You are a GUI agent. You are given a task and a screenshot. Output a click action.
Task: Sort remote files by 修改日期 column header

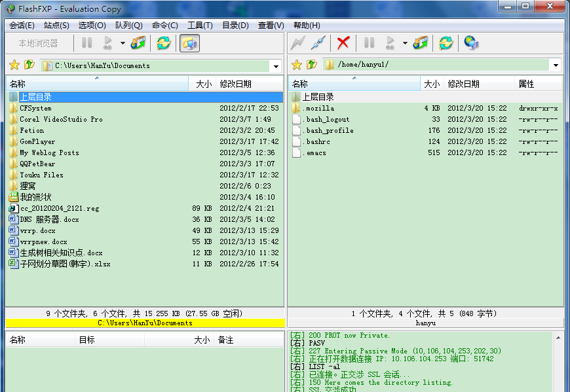479,84
